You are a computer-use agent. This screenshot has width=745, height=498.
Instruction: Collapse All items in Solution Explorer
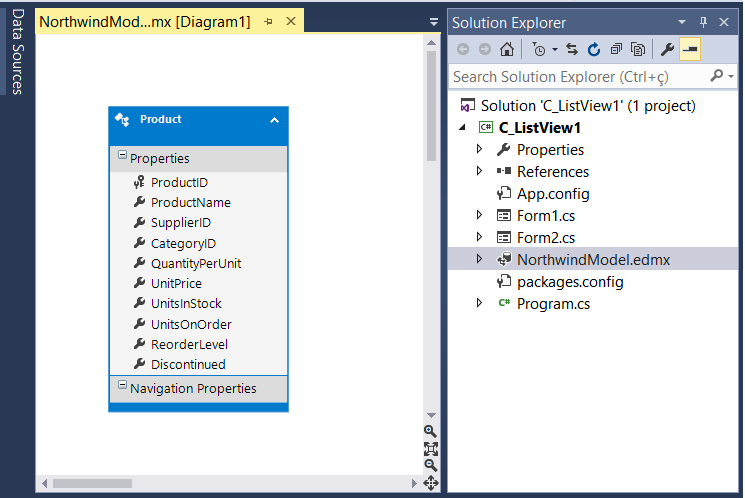(616, 49)
